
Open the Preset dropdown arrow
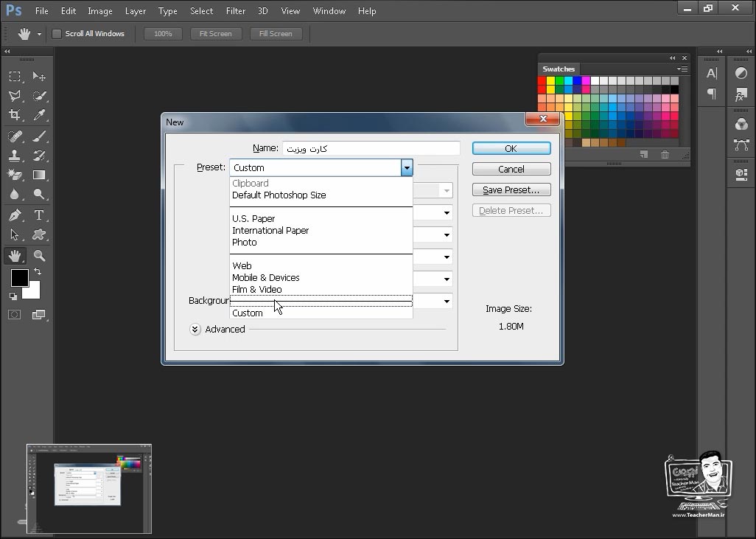407,168
